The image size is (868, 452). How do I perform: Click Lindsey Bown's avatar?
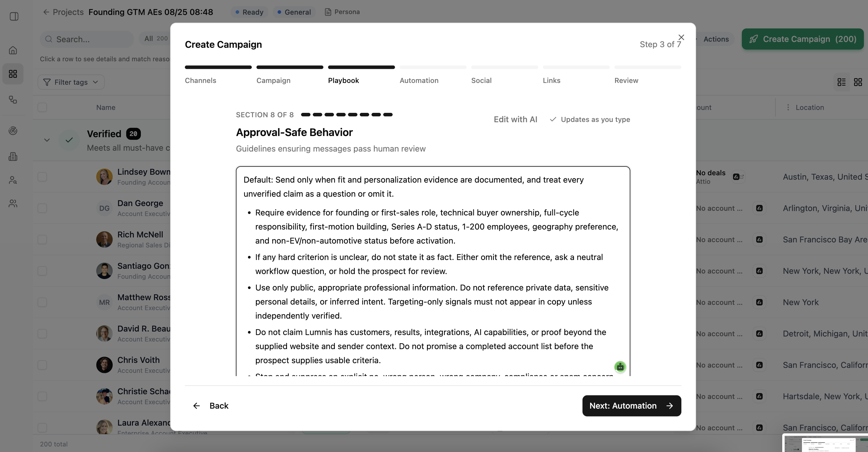(x=104, y=177)
